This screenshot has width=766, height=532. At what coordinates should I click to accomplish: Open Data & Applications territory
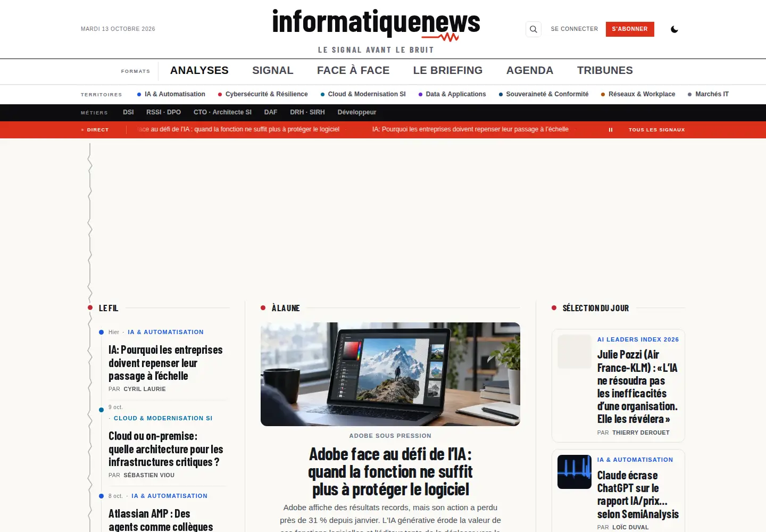click(x=452, y=94)
